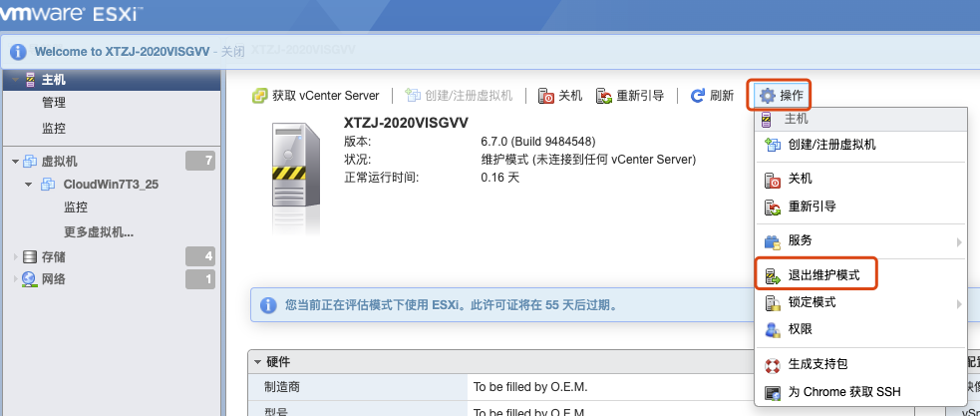The image size is (980, 416).
Task: Click the 刷新 button label
Action: [722, 96]
